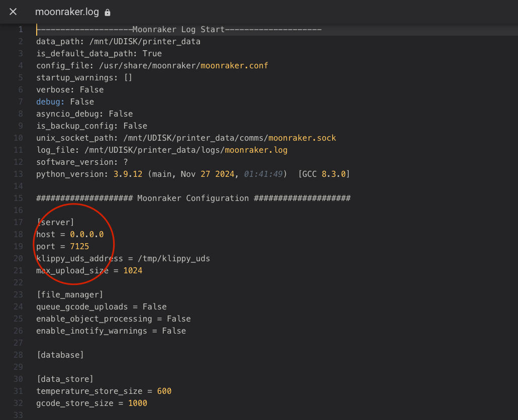Screen dimensions: 518x420
Task: Click the moonraker.conf filename on line 4
Action: 234,65
